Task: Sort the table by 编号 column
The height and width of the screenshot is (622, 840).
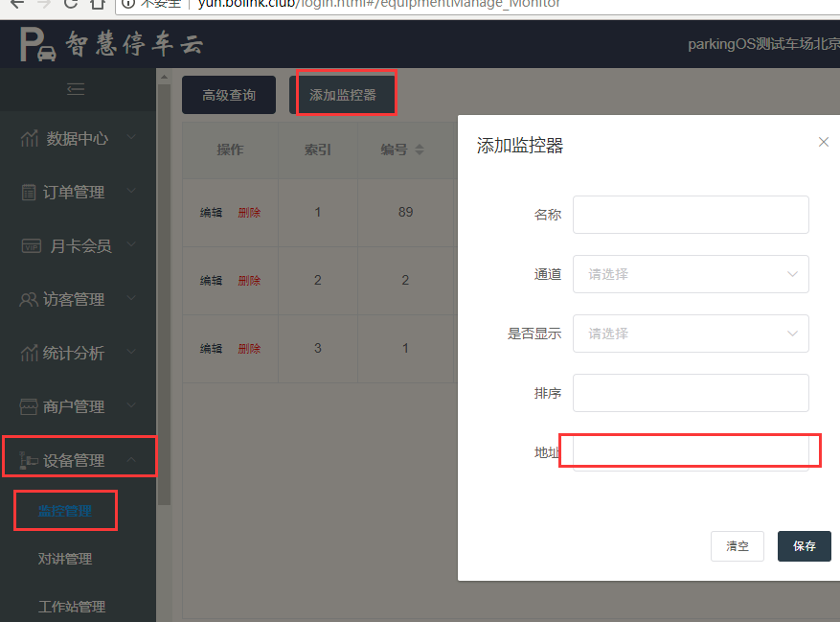Action: point(419,150)
